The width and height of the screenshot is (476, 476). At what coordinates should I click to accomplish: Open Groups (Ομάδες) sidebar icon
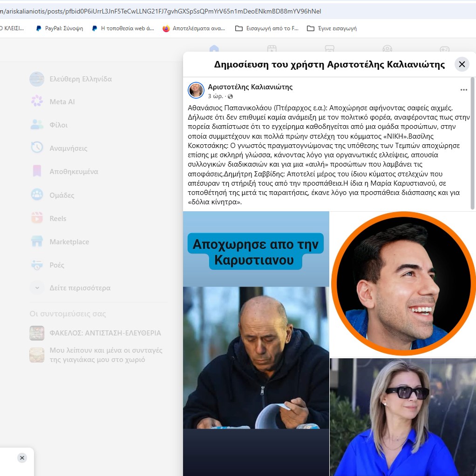(37, 194)
